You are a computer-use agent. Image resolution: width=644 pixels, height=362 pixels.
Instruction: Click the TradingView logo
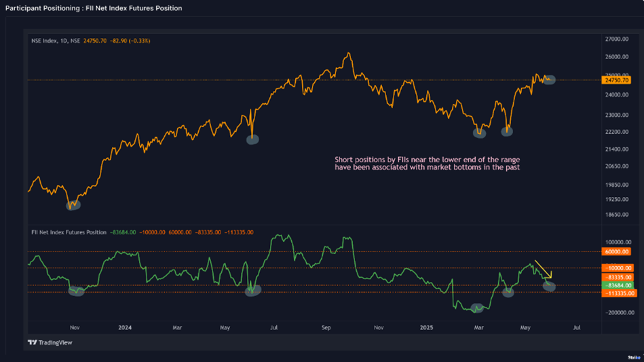50,342
